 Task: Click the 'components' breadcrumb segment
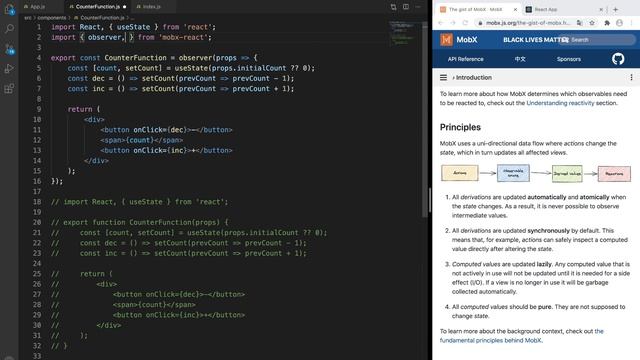(51, 18)
